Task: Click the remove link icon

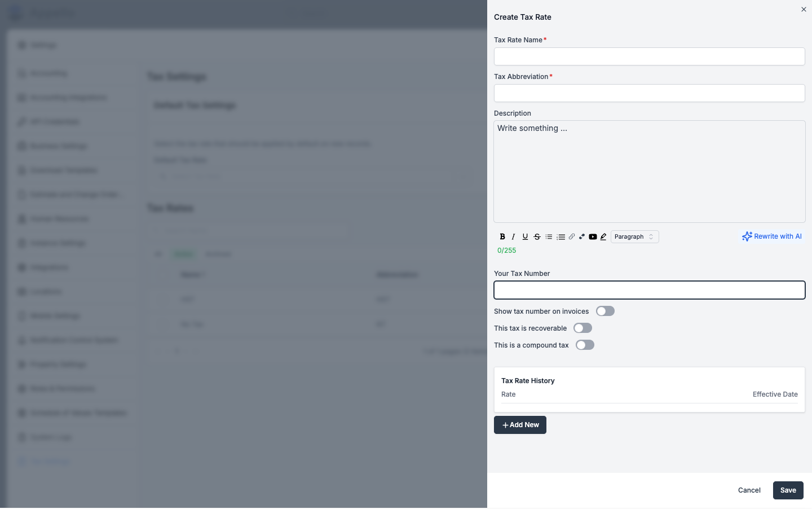Action: (x=582, y=237)
